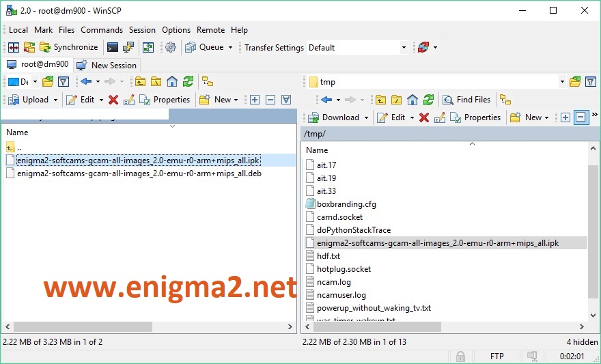This screenshot has height=364, width=601.
Task: Open remote Properties
Action: click(475, 117)
